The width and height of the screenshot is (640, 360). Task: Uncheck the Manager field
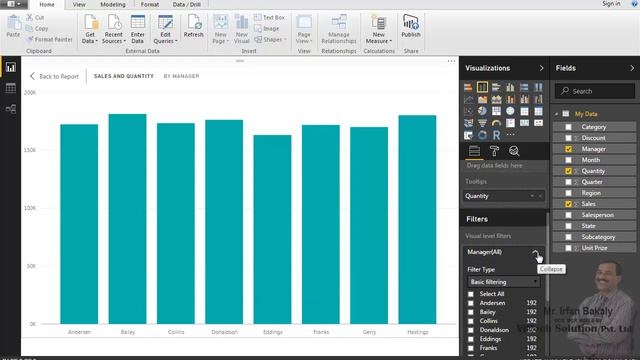coord(568,149)
